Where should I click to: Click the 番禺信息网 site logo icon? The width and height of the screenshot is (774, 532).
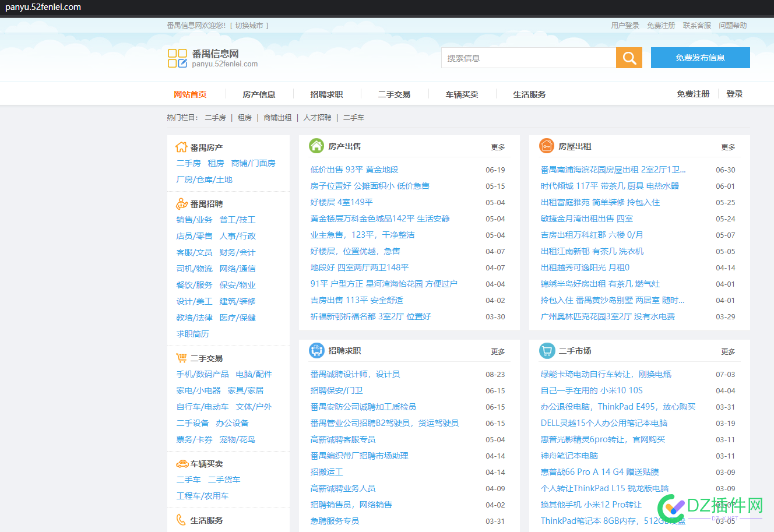click(177, 58)
